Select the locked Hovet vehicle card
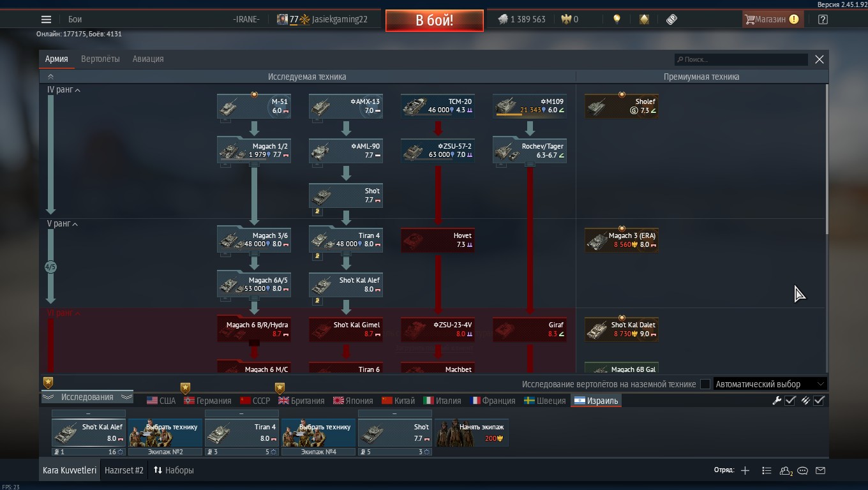 coord(438,240)
